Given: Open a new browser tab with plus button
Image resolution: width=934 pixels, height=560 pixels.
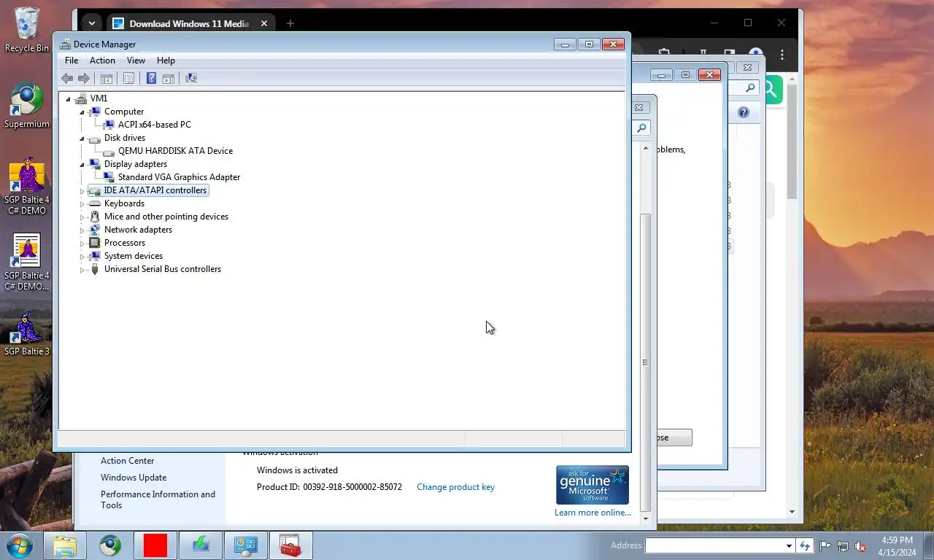Looking at the screenshot, I should coord(290,23).
